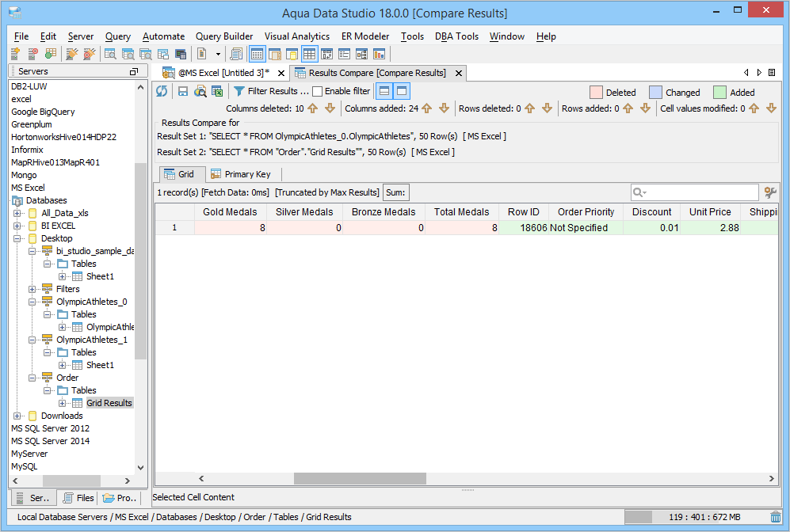Click the garbage collection trash icon
Viewport: 790px width, 532px height.
[x=776, y=517]
